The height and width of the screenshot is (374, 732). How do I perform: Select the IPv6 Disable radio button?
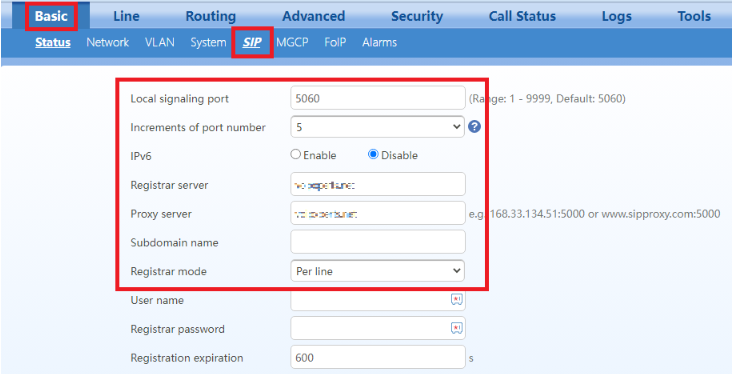pos(373,155)
